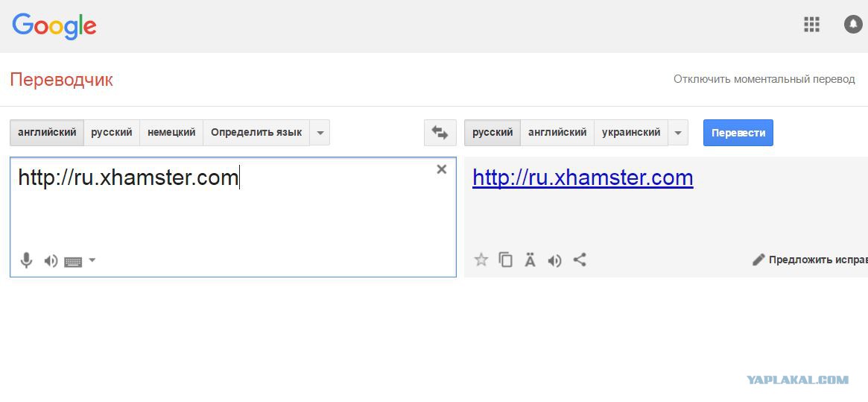The image size is (868, 402).
Task: Select английский as source language
Action: pos(47,133)
